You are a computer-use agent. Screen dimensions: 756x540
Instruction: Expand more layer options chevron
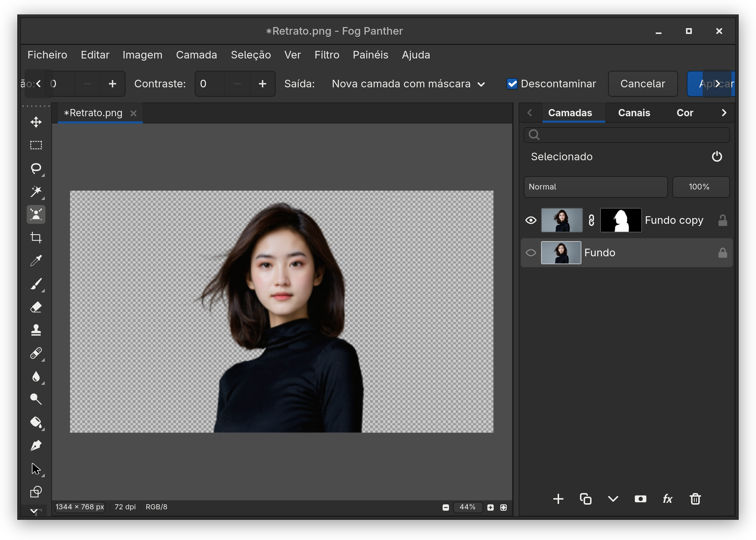tap(613, 499)
